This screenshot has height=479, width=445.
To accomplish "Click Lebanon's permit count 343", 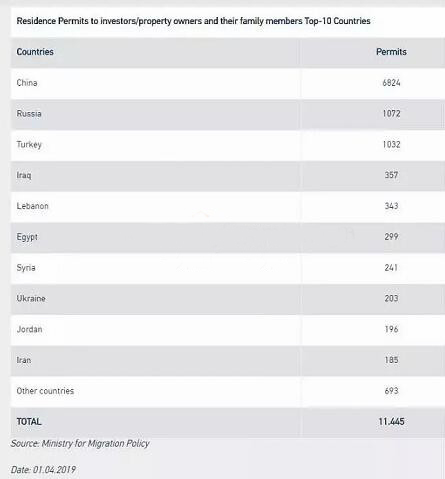I will click(391, 206).
